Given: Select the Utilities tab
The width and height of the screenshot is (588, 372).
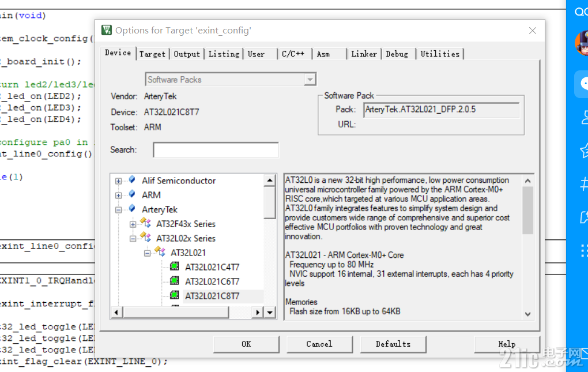Looking at the screenshot, I should click(x=440, y=54).
